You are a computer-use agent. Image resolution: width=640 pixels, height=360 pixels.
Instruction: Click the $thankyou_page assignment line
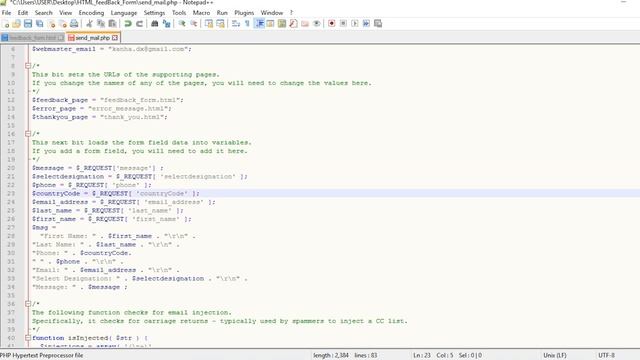(x=100, y=117)
